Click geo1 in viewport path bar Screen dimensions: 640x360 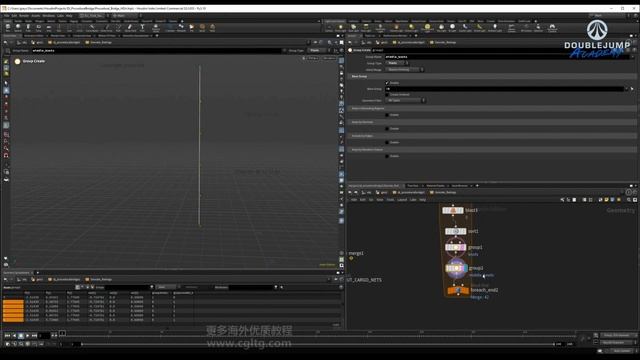(37, 42)
